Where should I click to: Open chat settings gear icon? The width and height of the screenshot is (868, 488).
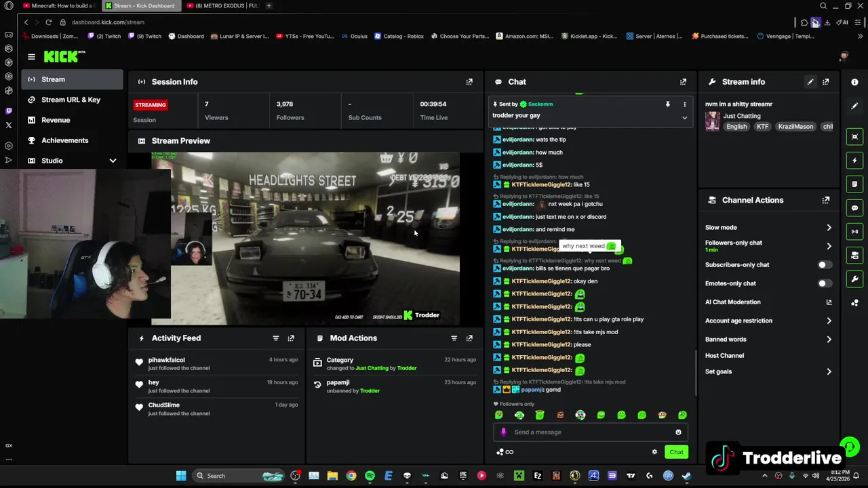(x=654, y=452)
